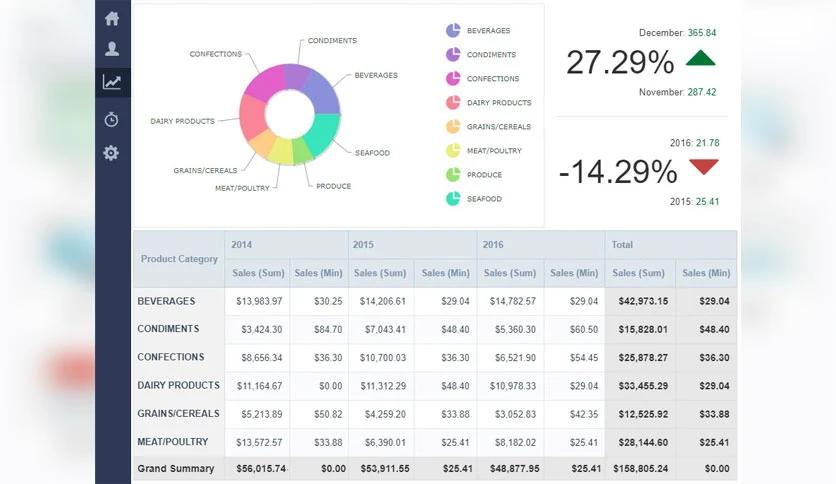Select the MEAT/POULTRY row label

[x=173, y=442]
